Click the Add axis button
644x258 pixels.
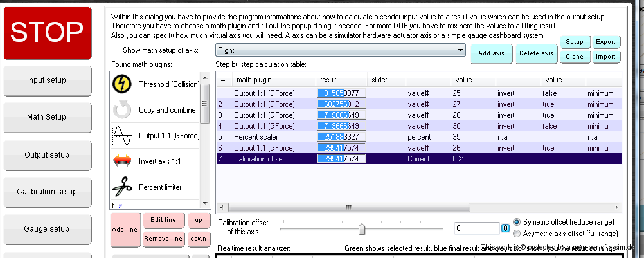tap(491, 53)
